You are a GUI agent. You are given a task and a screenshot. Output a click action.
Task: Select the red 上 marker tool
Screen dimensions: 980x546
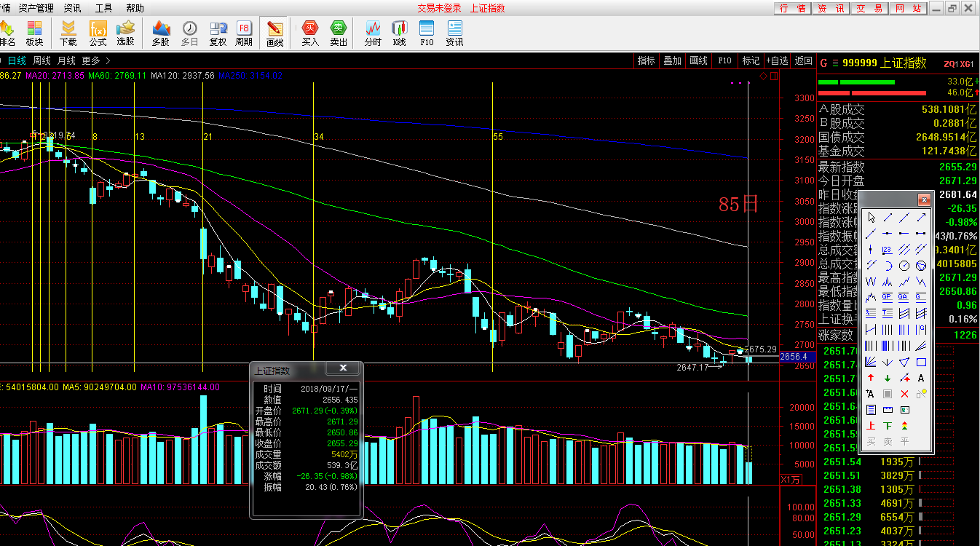[x=871, y=426]
